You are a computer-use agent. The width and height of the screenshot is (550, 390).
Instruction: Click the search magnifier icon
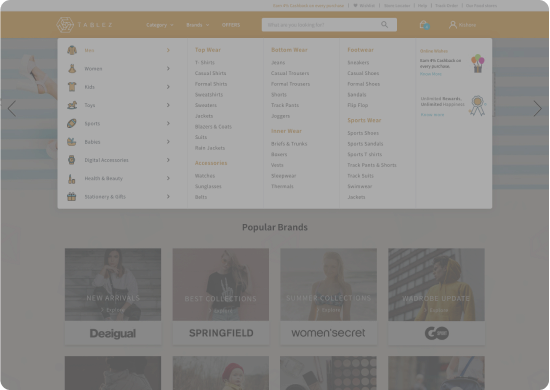384,25
